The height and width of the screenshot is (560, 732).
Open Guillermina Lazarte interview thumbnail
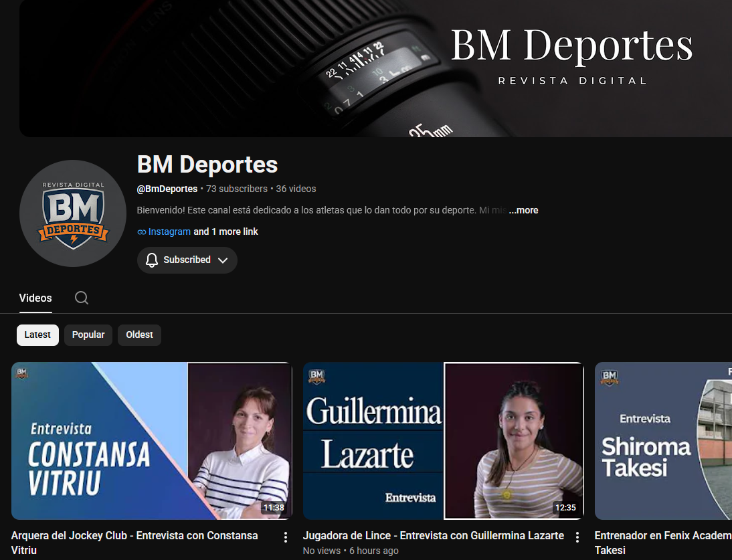pyautogui.click(x=444, y=441)
